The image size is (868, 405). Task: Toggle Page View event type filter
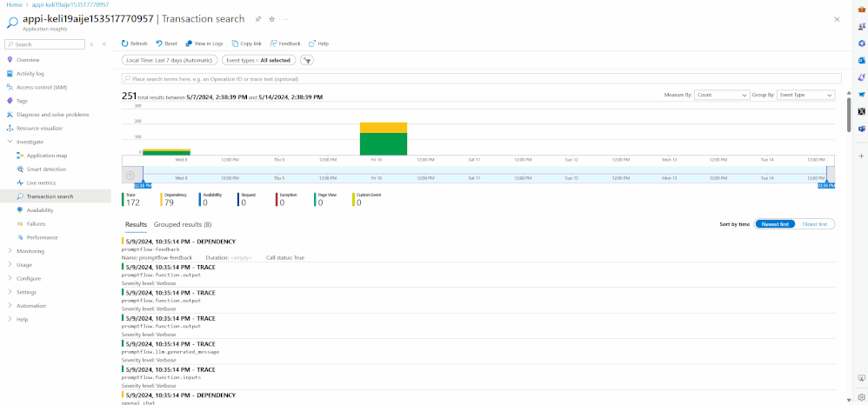(325, 199)
